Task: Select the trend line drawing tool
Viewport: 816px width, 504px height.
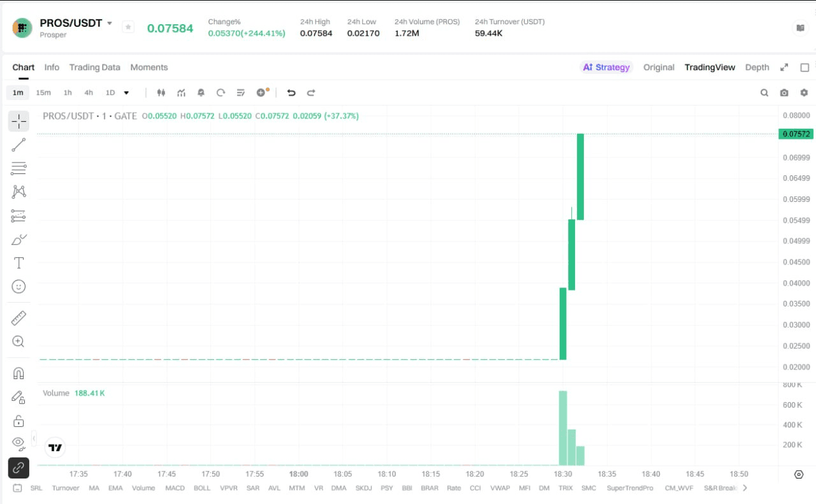Action: point(18,145)
